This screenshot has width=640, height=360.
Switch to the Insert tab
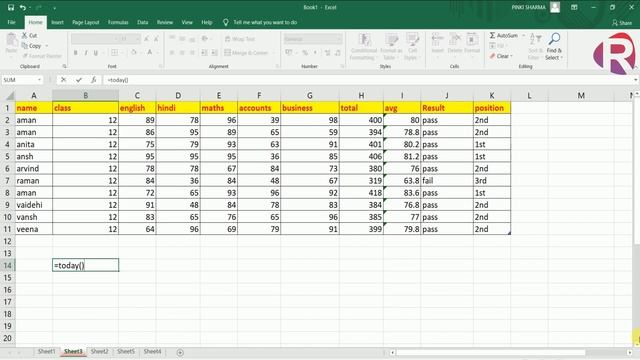[x=57, y=22]
